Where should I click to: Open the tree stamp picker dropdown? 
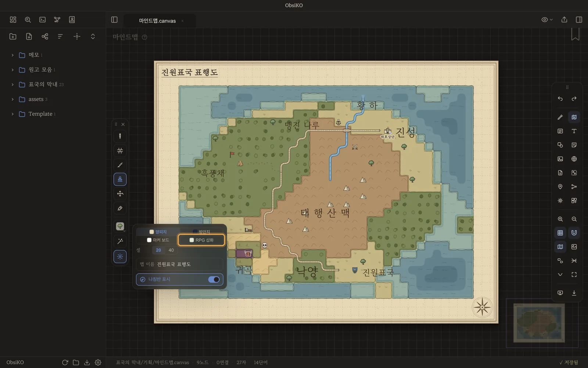(x=120, y=226)
